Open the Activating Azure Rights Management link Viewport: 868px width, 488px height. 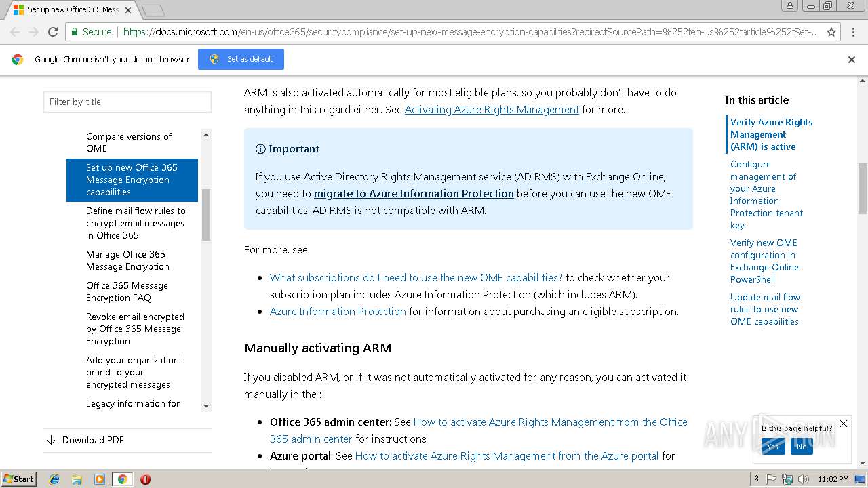coord(492,109)
